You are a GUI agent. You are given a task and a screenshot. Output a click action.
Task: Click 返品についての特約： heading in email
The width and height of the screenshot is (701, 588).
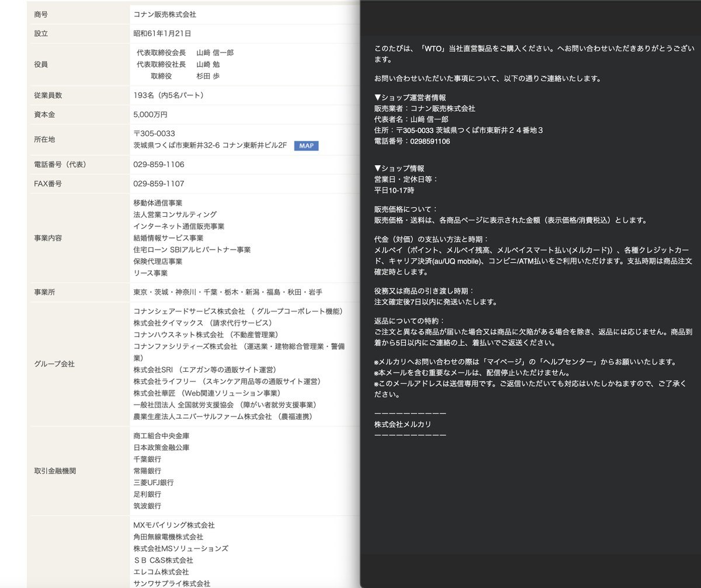(410, 321)
